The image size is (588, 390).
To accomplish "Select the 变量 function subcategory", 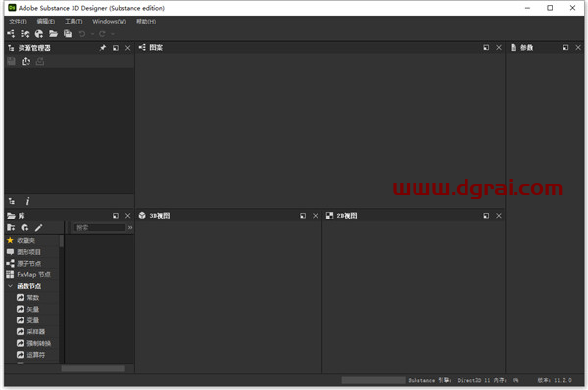I will [x=33, y=320].
